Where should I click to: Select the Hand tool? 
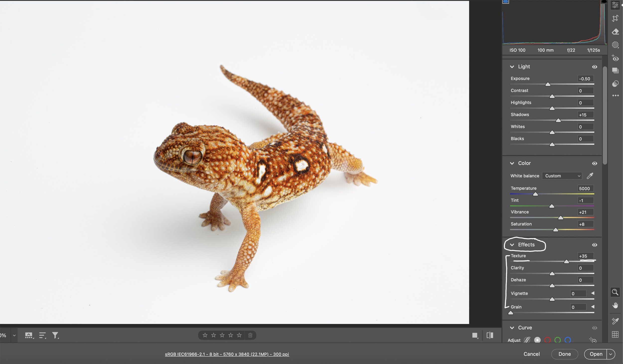point(615,305)
